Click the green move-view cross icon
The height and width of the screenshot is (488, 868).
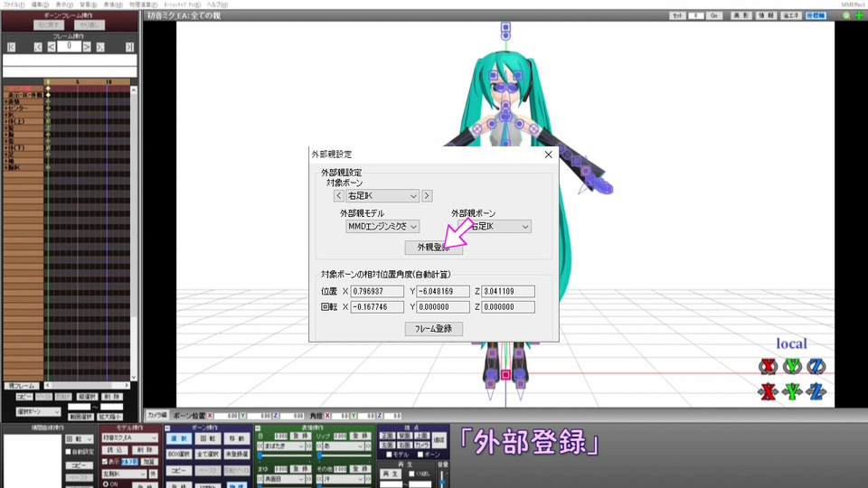pyautogui.click(x=859, y=15)
